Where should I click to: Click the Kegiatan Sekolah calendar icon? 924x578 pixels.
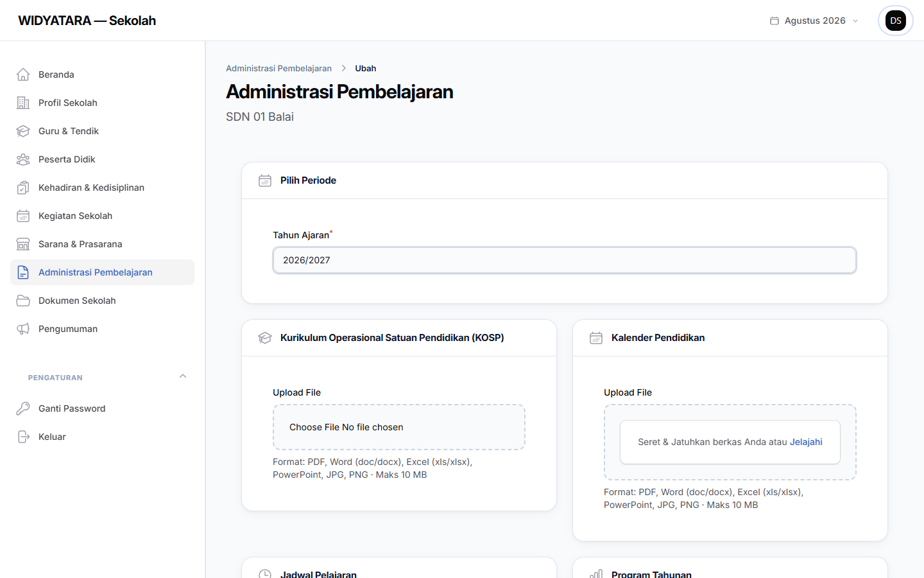(23, 216)
